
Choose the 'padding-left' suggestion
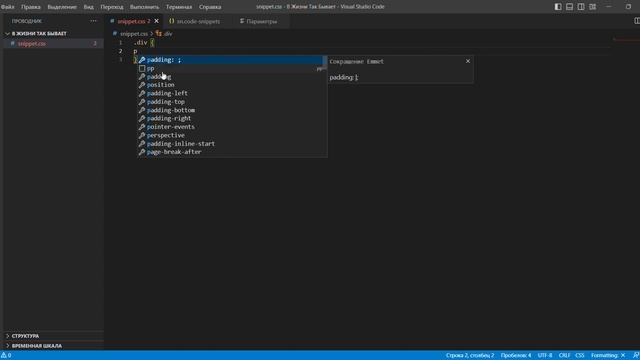point(231,93)
